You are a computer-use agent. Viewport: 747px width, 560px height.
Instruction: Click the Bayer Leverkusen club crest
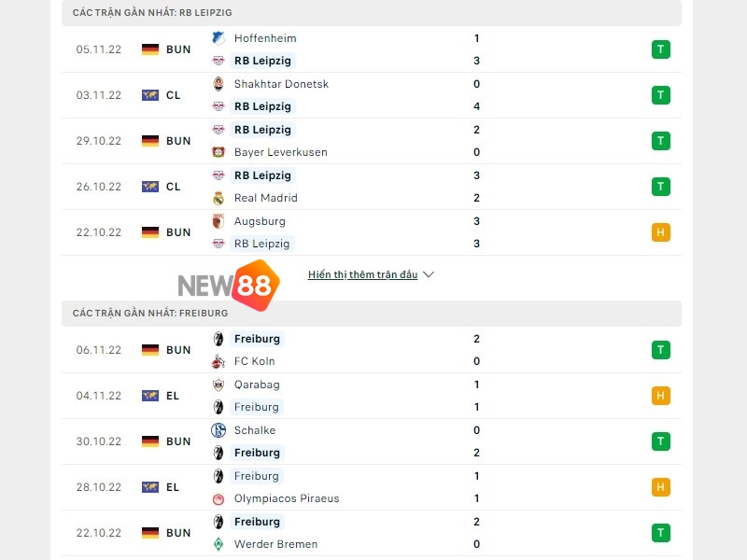[x=218, y=152]
